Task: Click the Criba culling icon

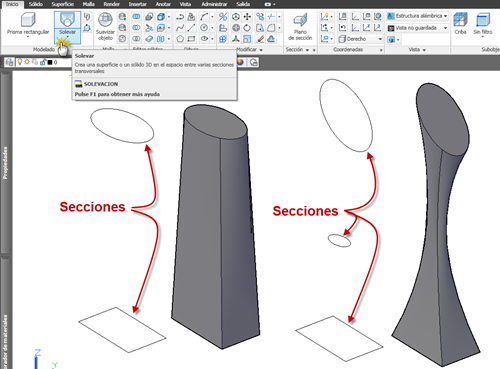Action: [x=460, y=23]
